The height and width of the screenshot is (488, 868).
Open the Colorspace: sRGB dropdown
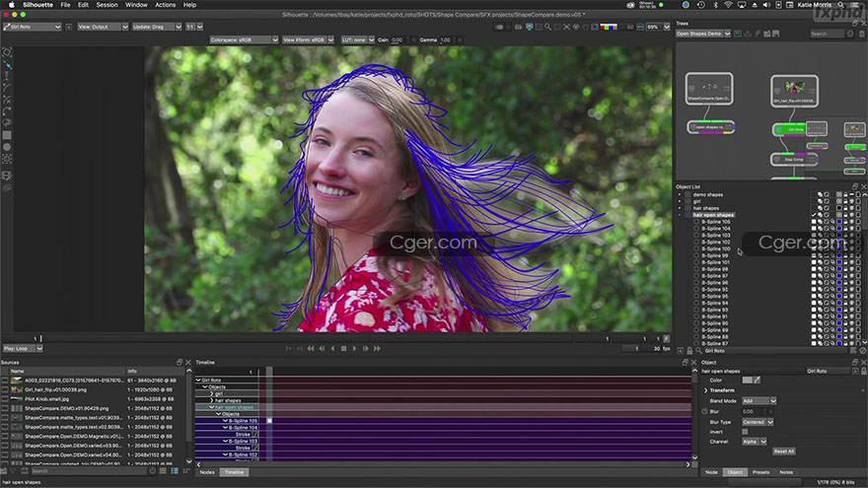(245, 39)
